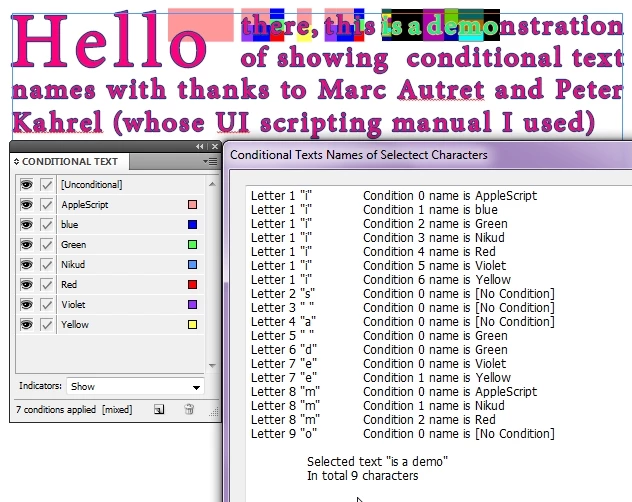Click 'Selected text "is a demo"' line
632x502 pixels.
click(377, 462)
